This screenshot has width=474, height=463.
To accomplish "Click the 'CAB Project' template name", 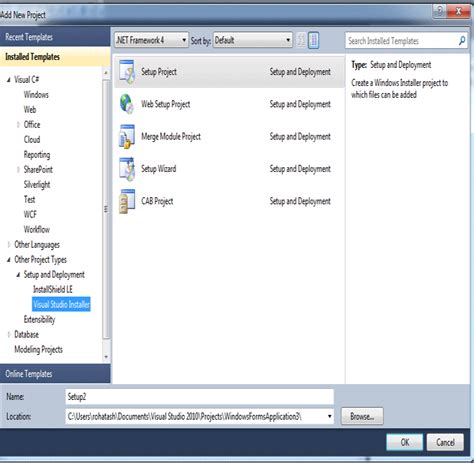I will tap(157, 201).
